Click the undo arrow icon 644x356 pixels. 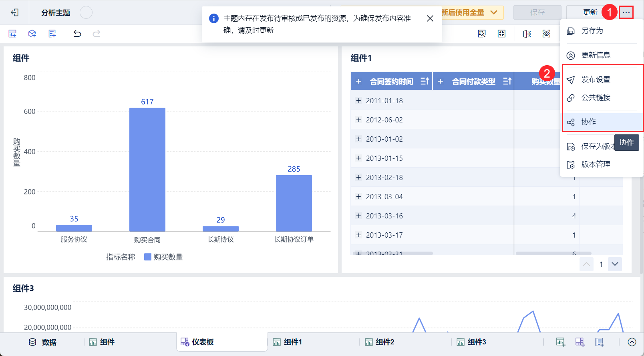[x=77, y=34]
